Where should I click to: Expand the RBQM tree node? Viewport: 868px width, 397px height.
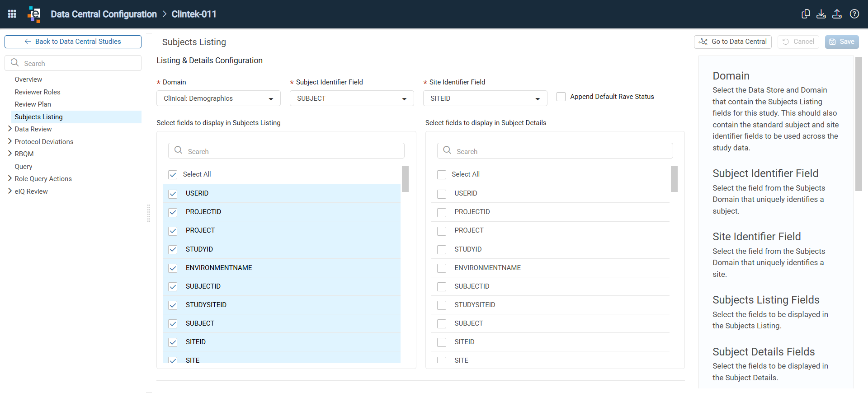pos(10,154)
